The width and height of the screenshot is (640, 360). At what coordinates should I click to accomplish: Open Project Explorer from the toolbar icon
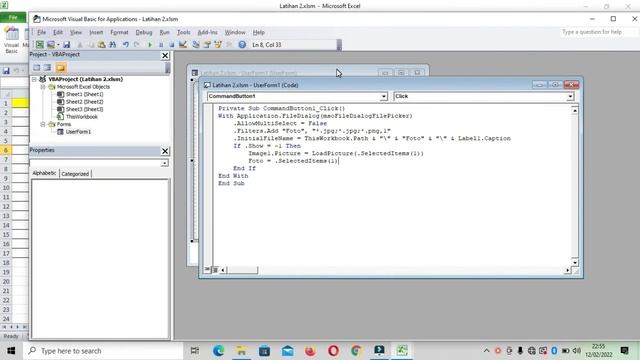click(x=196, y=44)
